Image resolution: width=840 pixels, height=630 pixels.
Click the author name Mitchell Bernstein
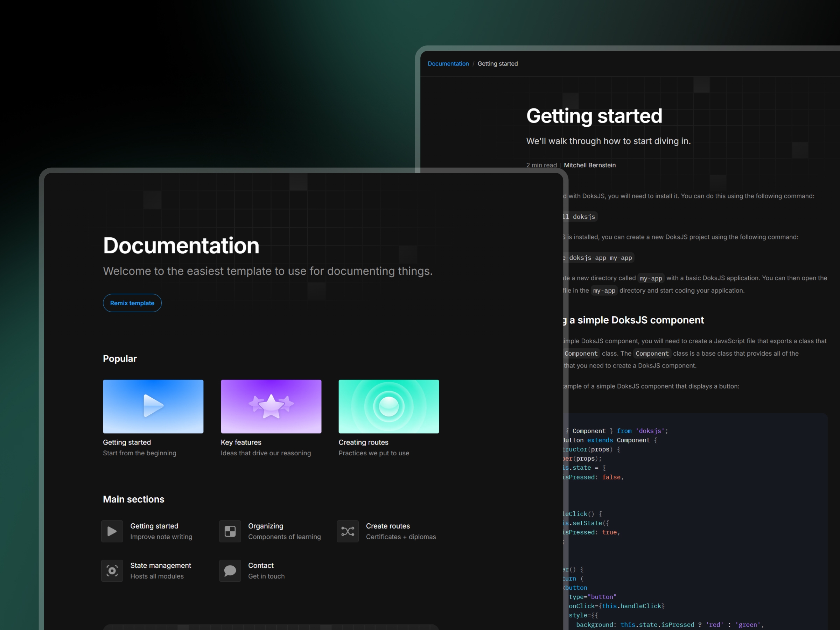(590, 165)
